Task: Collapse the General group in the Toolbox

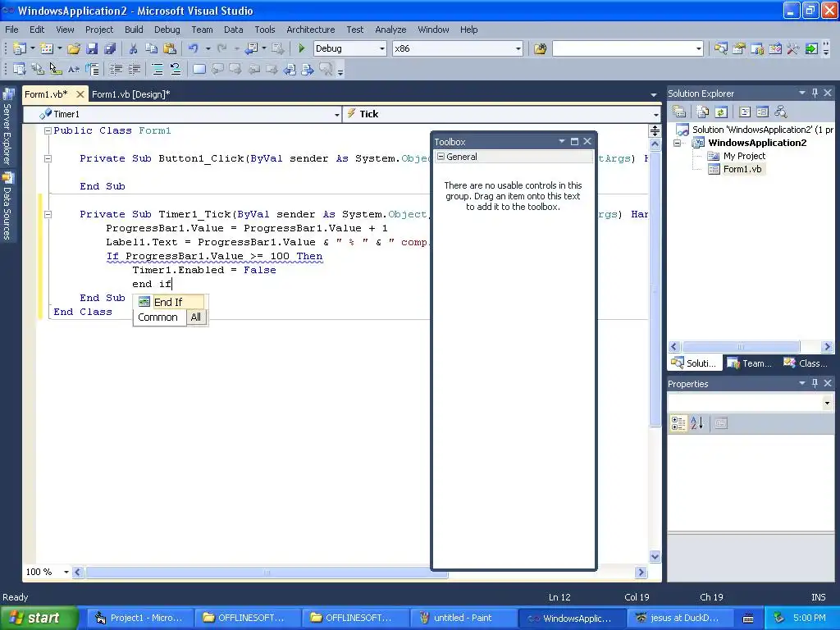Action: point(441,157)
